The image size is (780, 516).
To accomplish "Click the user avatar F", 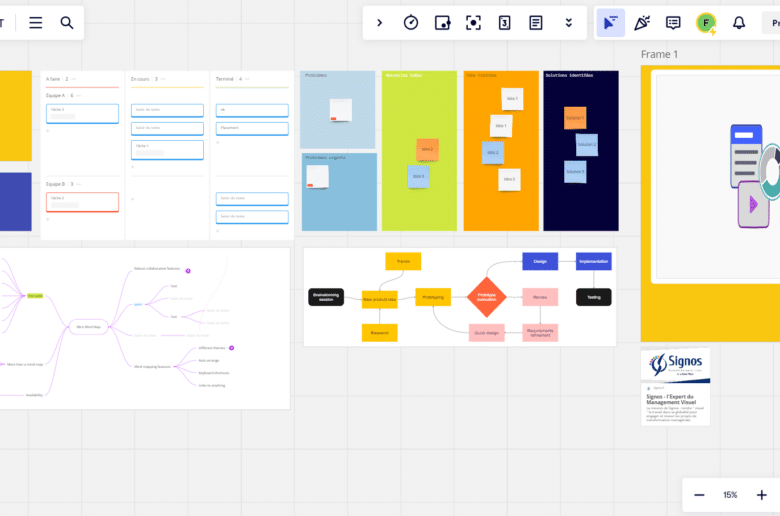I will click(x=706, y=22).
